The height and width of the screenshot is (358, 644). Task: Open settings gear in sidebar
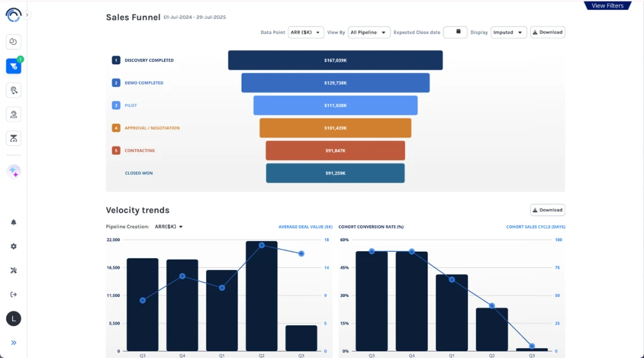pyautogui.click(x=13, y=247)
